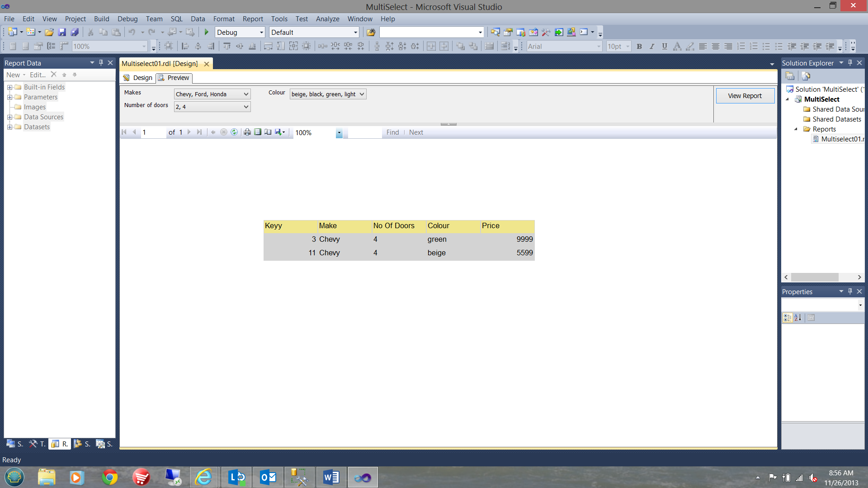Click the Refresh report icon
Screen dimensions: 868x488
tap(234, 132)
